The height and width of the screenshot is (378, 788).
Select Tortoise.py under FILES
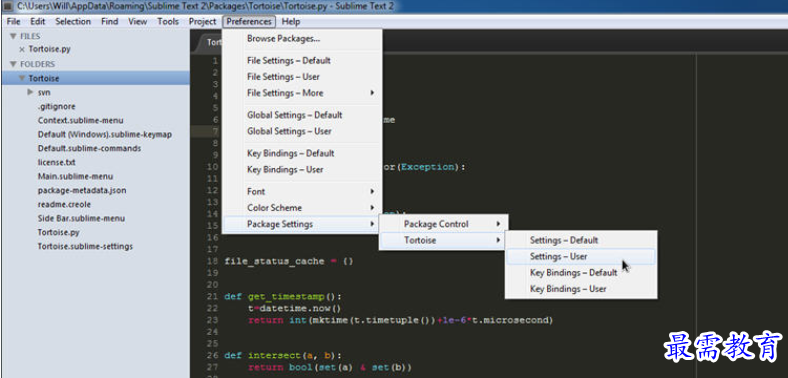[49, 49]
